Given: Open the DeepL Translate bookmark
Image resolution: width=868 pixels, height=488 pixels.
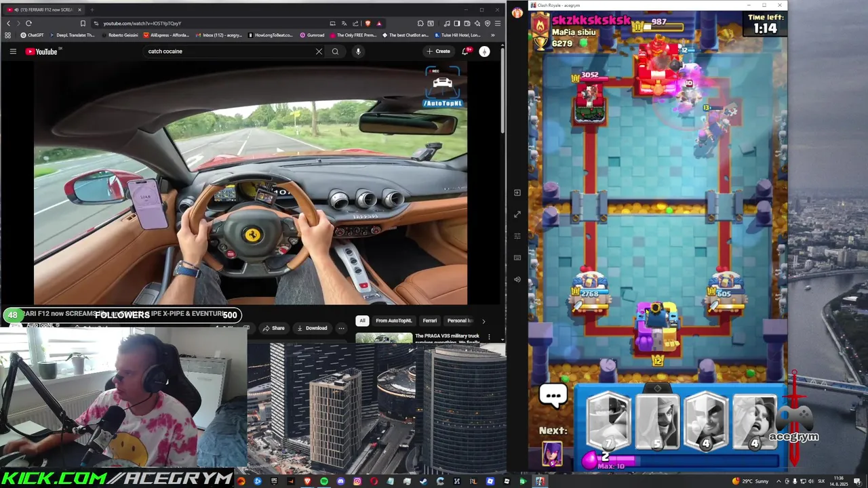Looking at the screenshot, I should click(73, 35).
